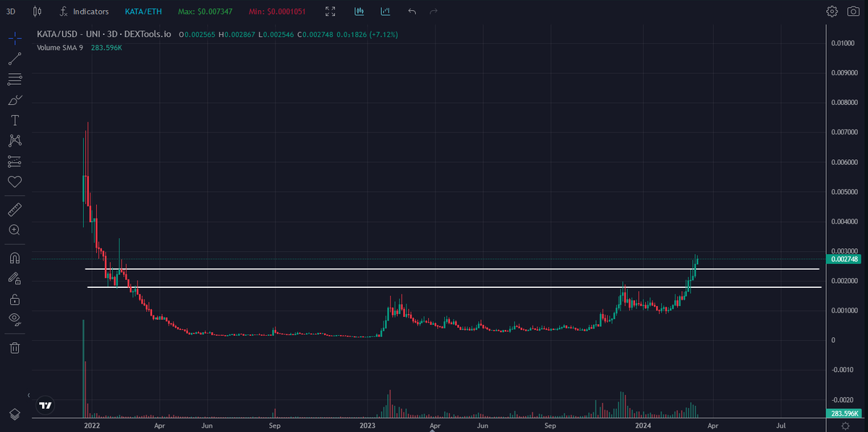Click the blue bar chart axis icon
The height and width of the screenshot is (432, 868).
[x=386, y=12]
